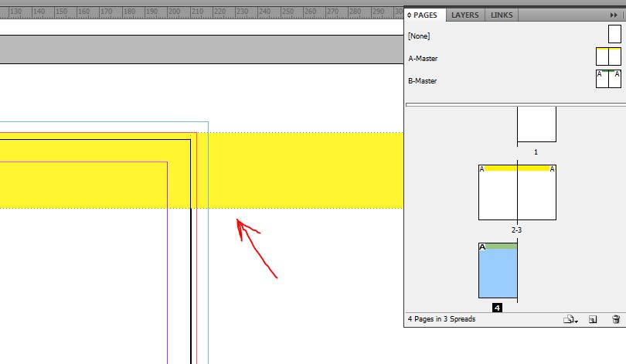Select the B-Master row
This screenshot has width=626, height=364.
coord(514,80)
